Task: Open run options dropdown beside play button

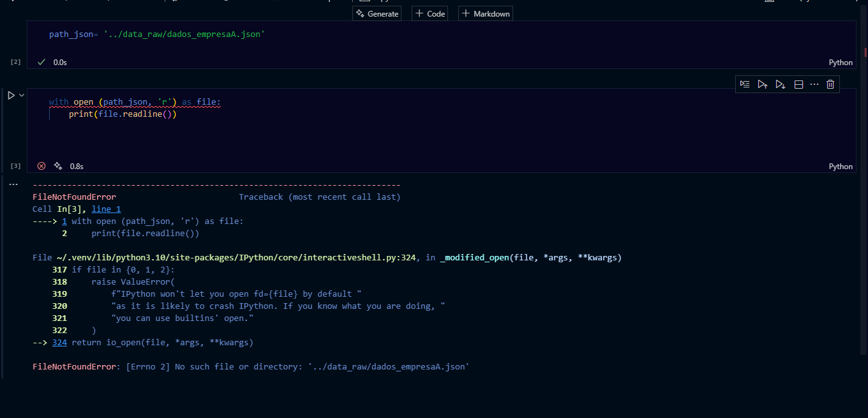Action: tap(22, 95)
